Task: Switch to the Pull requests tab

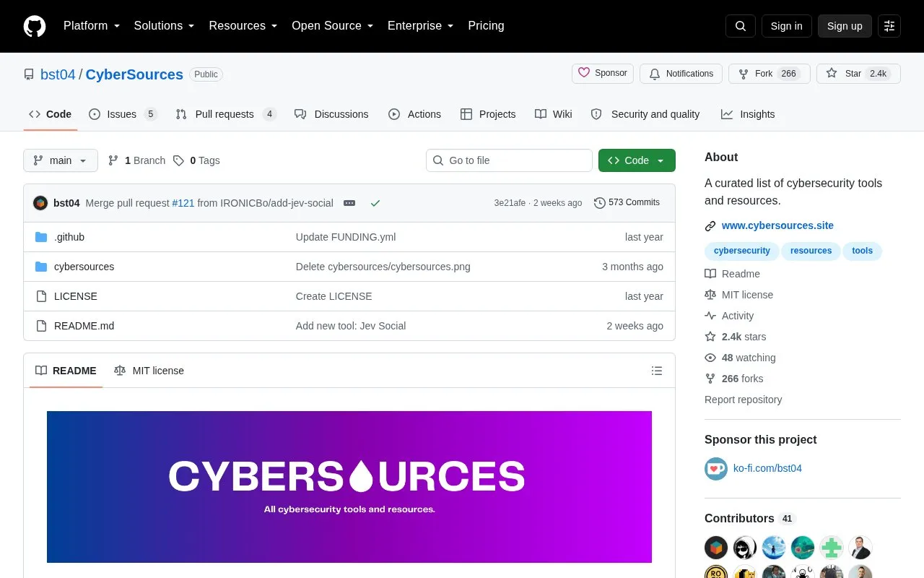Action: (226, 114)
